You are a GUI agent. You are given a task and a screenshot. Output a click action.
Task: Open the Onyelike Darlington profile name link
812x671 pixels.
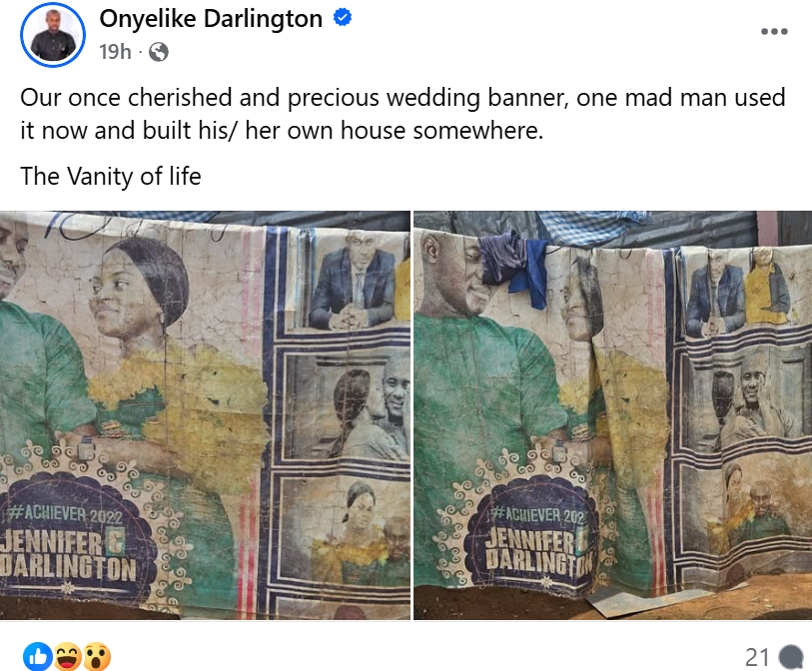pos(211,19)
